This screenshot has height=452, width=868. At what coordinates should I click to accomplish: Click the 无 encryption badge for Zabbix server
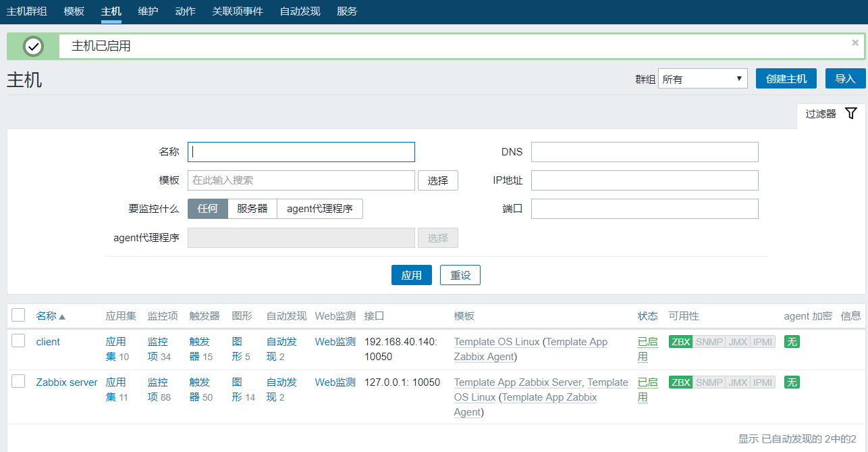792,382
